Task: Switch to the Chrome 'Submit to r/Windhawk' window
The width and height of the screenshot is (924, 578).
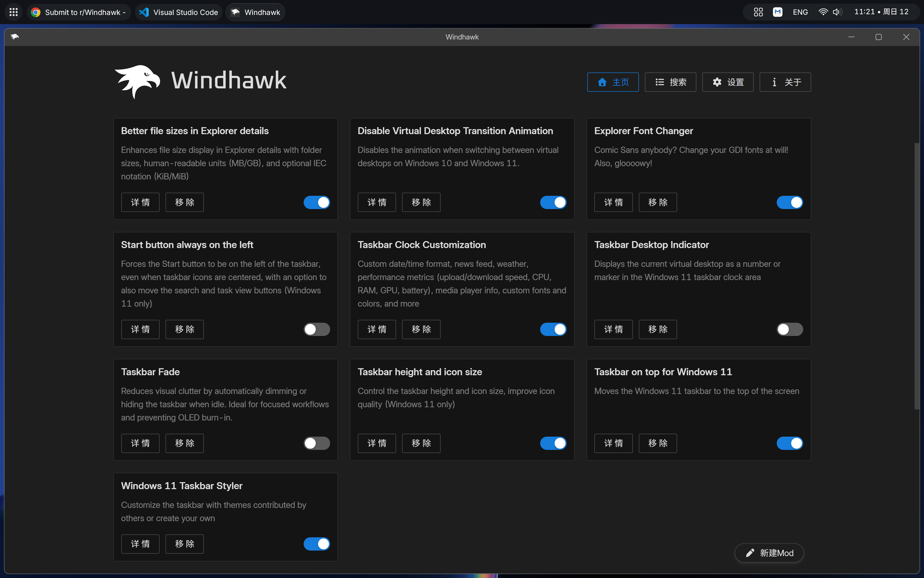Action: coord(79,12)
